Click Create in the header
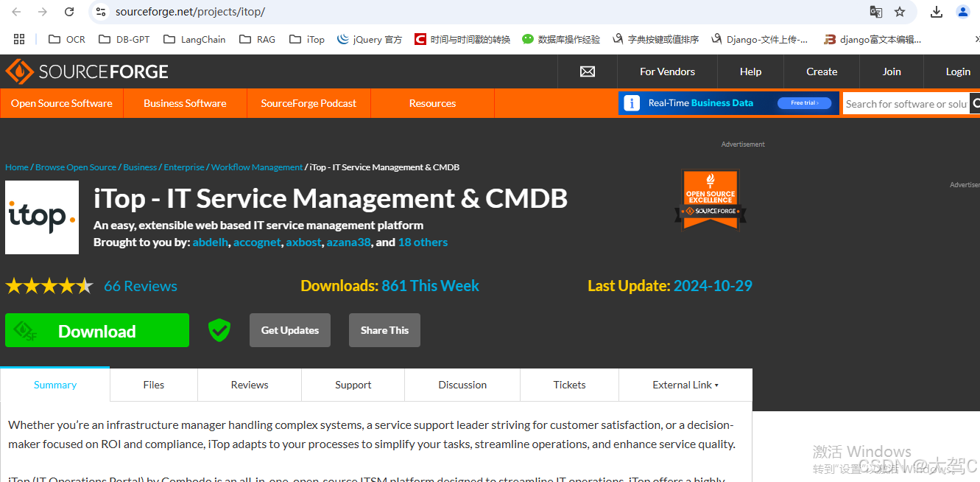Viewport: 980px width, 482px height. click(822, 71)
